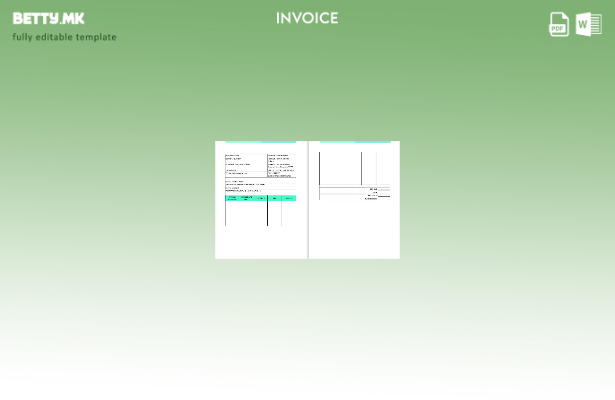This screenshot has height=400, width=615.
Task: Open the second invoice page preview
Action: pos(354,200)
